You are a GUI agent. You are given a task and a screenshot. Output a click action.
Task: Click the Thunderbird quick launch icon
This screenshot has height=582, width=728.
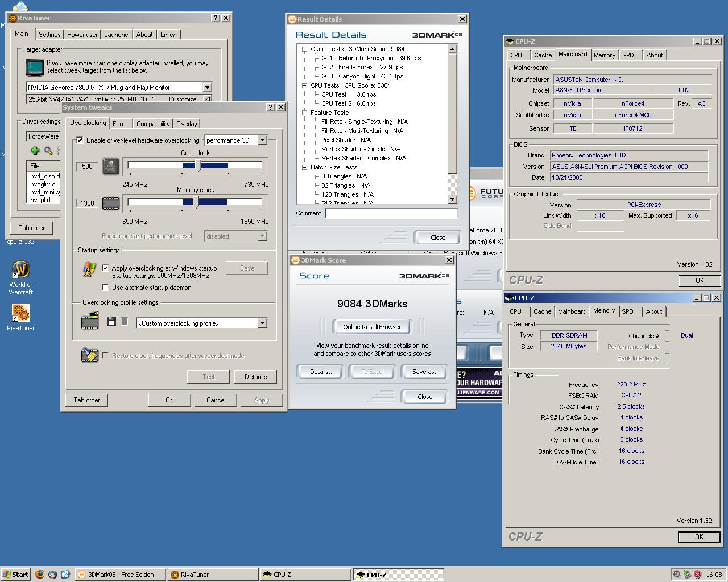(53, 574)
